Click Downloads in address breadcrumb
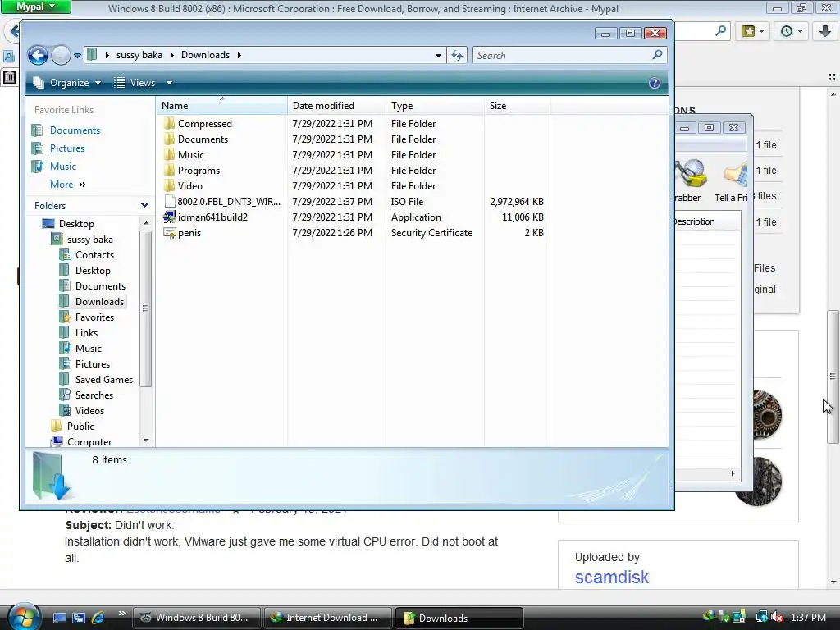Viewport: 840px width, 630px height. 205,55
